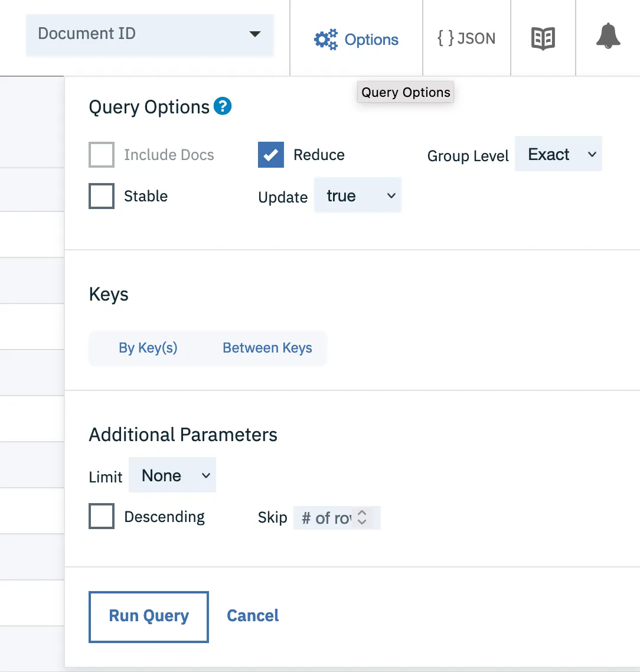Click the Skip field stepper arrows

pyautogui.click(x=362, y=517)
